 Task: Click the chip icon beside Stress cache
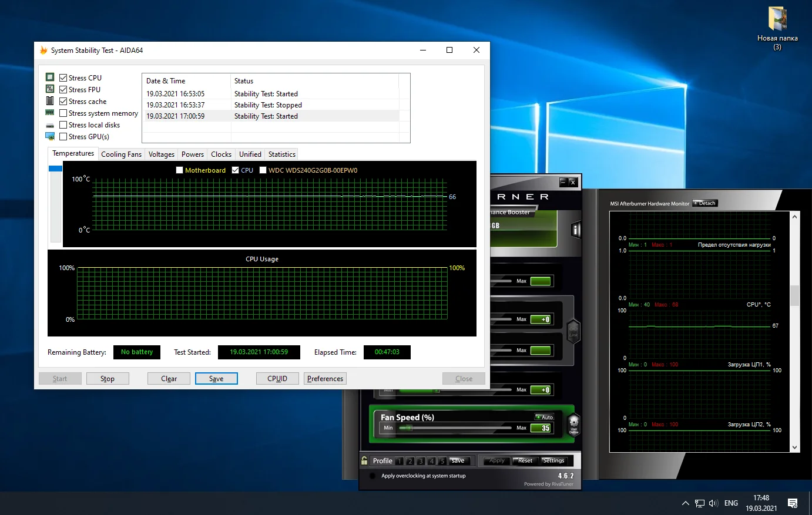[50, 101]
